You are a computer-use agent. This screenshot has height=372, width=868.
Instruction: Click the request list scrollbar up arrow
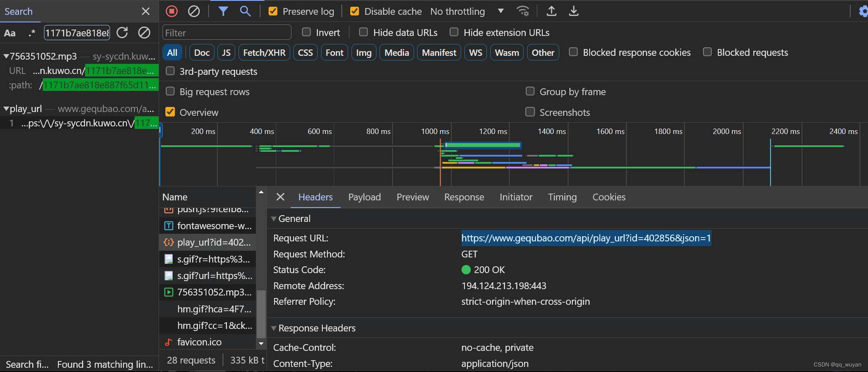tap(261, 192)
